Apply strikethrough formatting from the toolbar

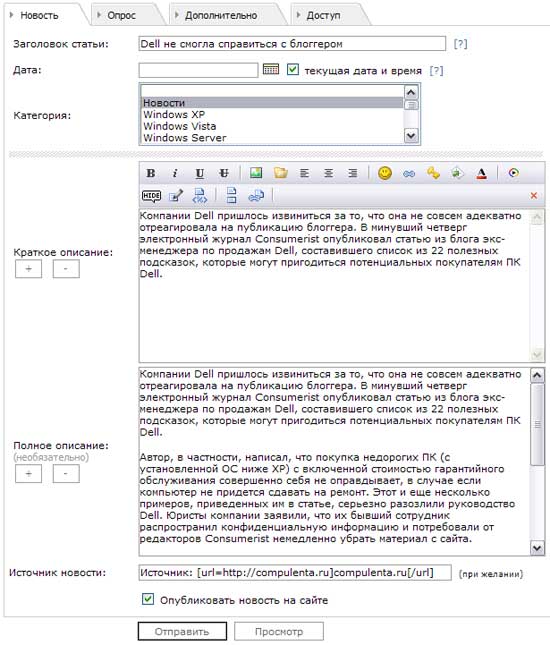pos(224,173)
